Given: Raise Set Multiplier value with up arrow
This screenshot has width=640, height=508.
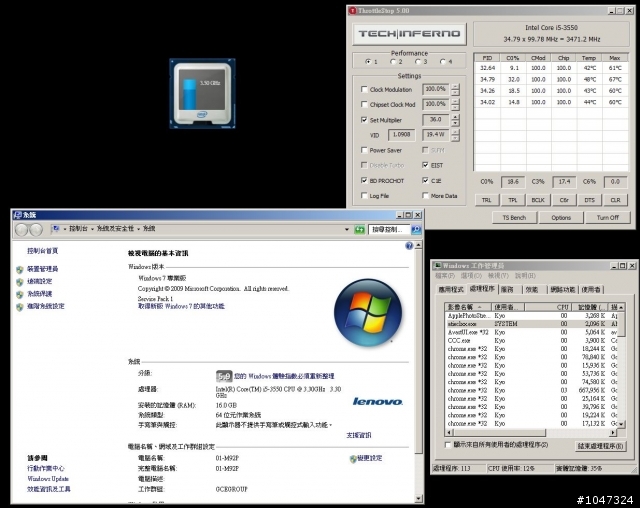Looking at the screenshot, I should pos(455,117).
